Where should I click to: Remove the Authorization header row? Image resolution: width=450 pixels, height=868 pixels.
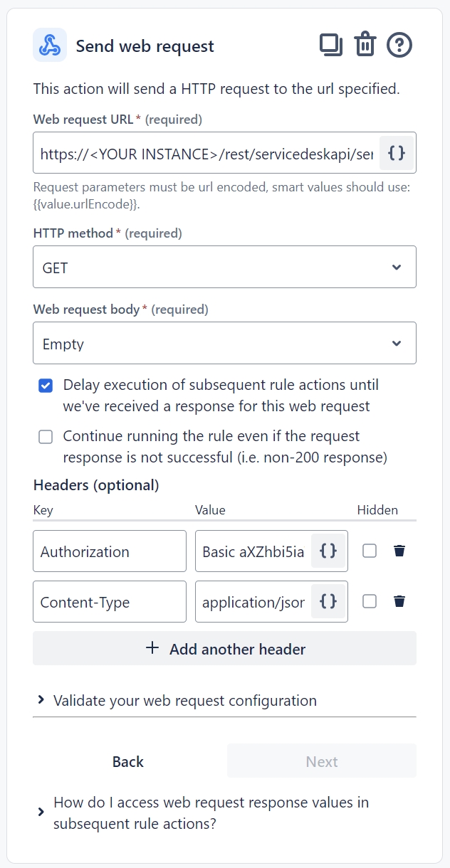[399, 551]
